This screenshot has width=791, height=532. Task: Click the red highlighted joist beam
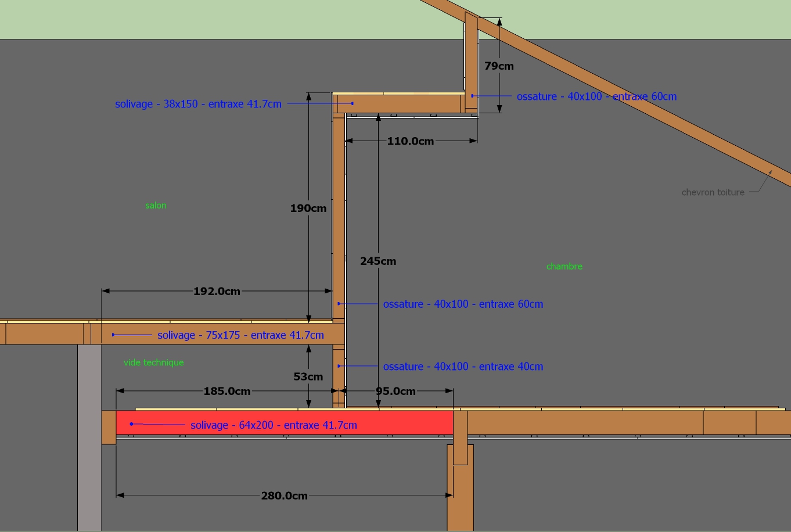pos(285,422)
